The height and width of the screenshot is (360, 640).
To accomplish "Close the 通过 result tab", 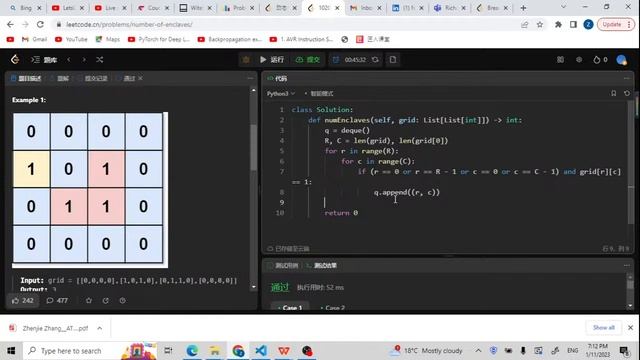I will [140, 78].
